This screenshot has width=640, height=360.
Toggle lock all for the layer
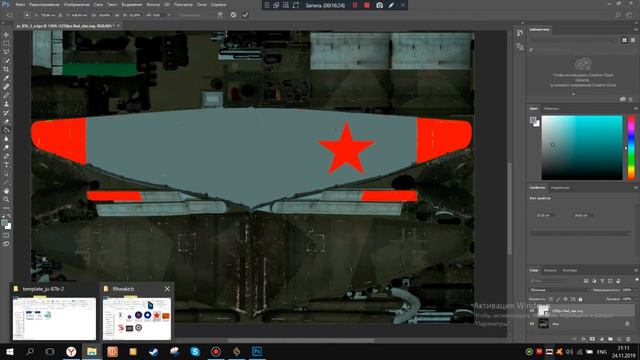pyautogui.click(x=580, y=299)
